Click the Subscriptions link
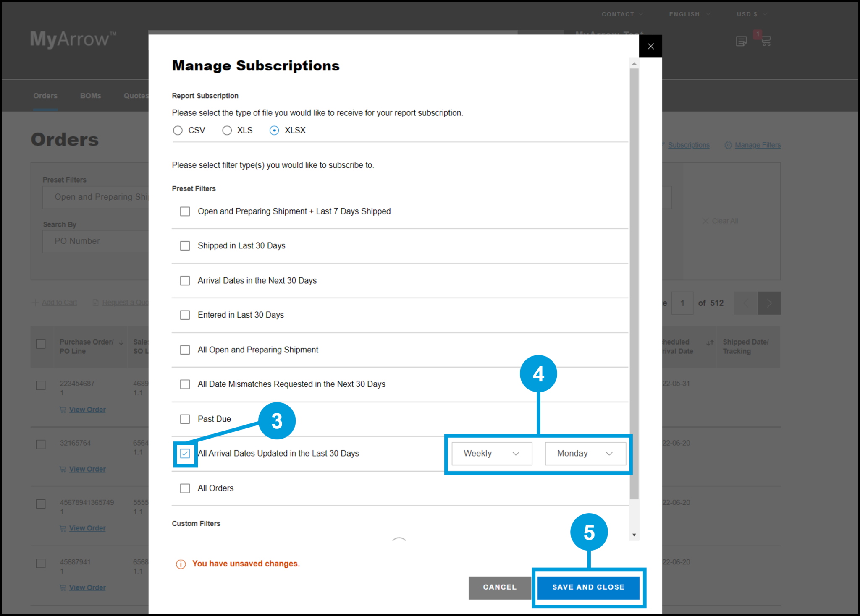 pyautogui.click(x=689, y=145)
